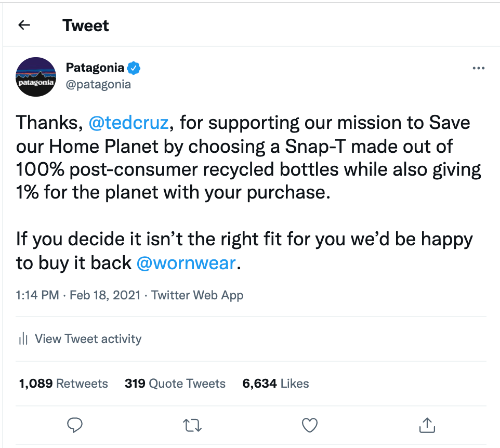Viewport: 500px width, 448px height.
Task: View the 1,089 Retweets list
Action: 63,384
